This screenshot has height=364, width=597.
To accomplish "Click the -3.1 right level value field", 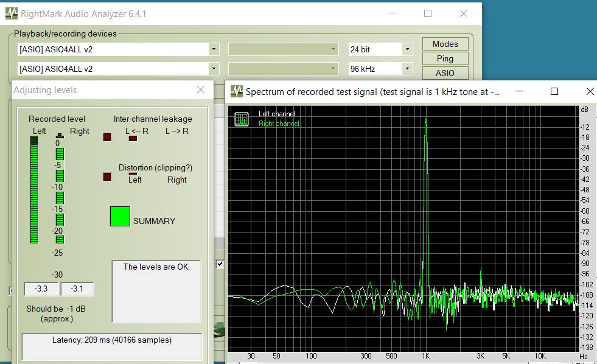I will pos(77,289).
